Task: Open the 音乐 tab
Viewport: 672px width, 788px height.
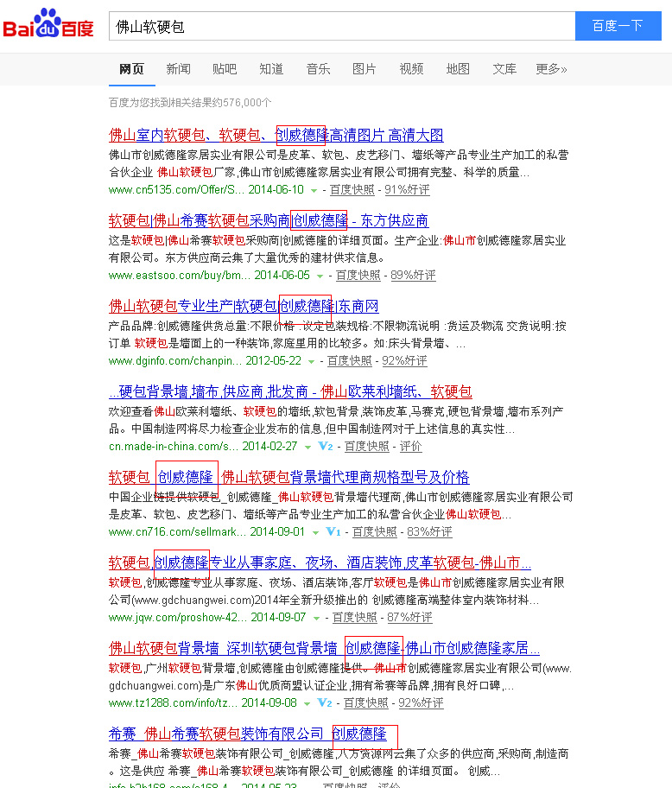Action: (318, 69)
